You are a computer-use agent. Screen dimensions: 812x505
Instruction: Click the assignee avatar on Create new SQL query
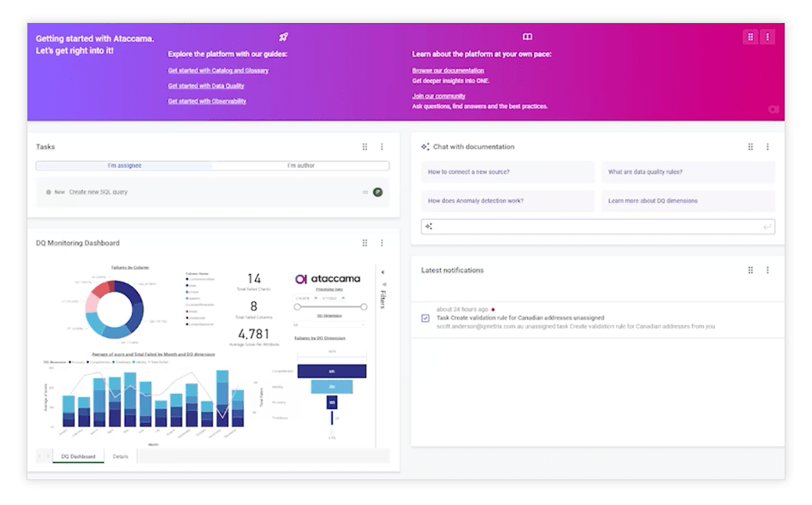[376, 192]
